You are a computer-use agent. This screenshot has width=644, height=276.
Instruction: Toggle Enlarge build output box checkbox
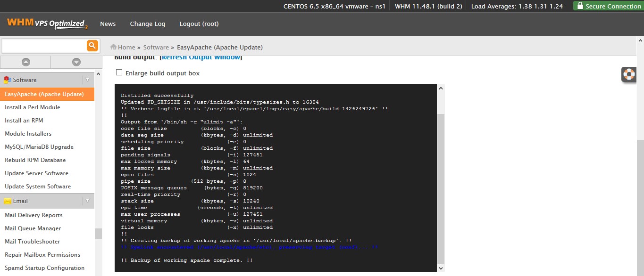coord(119,73)
